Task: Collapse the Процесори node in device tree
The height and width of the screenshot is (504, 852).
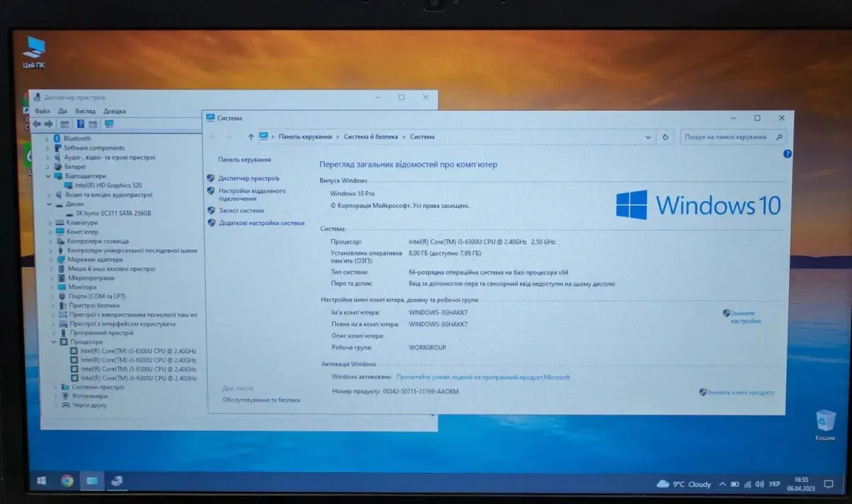Action: (x=54, y=342)
